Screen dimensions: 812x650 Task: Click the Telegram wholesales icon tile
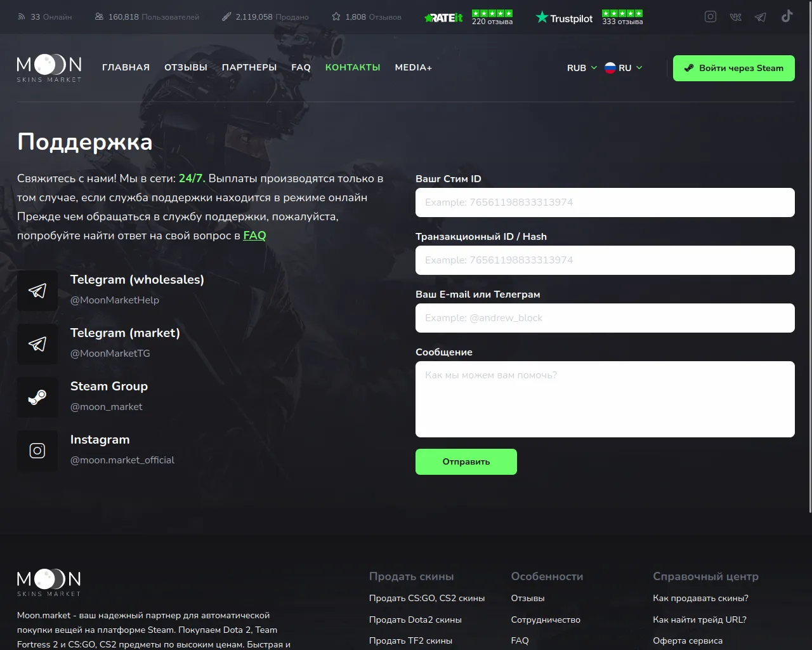click(37, 291)
